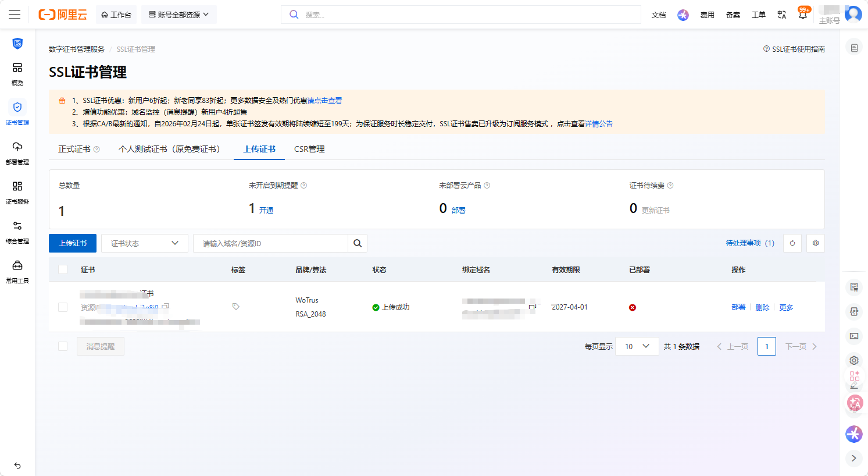The width and height of the screenshot is (868, 476).
Task: Open the SSL证书使用指南 guide link
Action: 794,49
